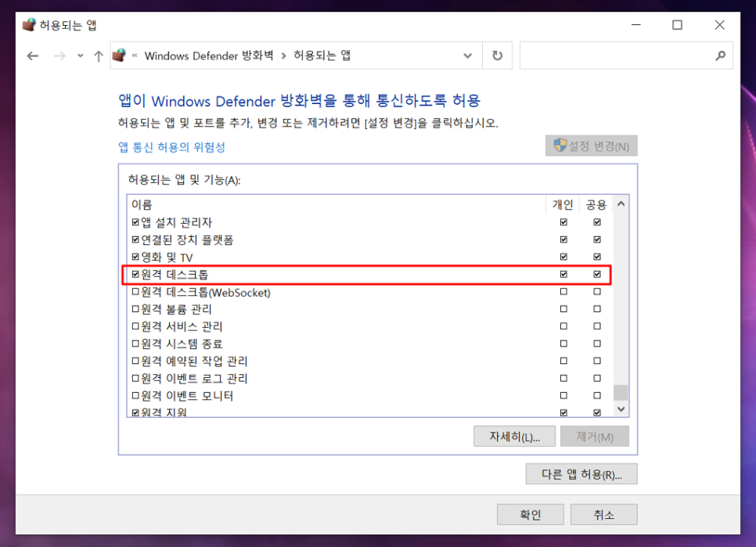The image size is (756, 547).
Task: Confirm with the 확인 button
Action: [x=531, y=515]
